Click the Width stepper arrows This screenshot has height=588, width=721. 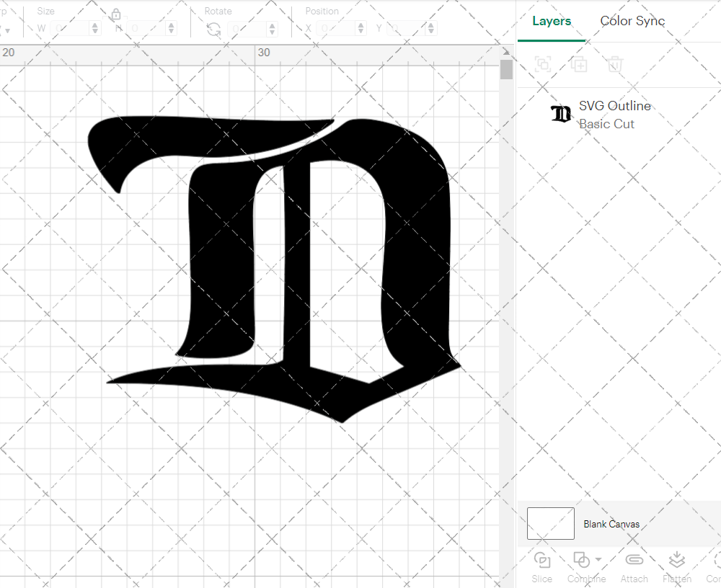(x=95, y=29)
